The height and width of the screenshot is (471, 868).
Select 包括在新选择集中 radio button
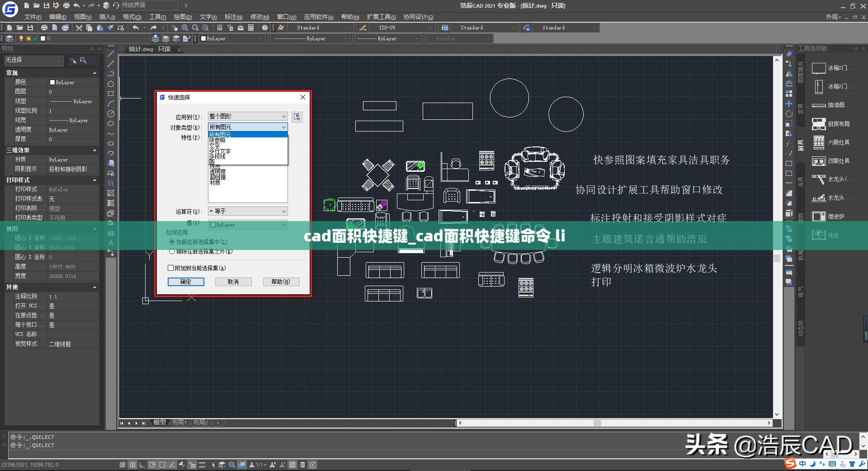172,242
